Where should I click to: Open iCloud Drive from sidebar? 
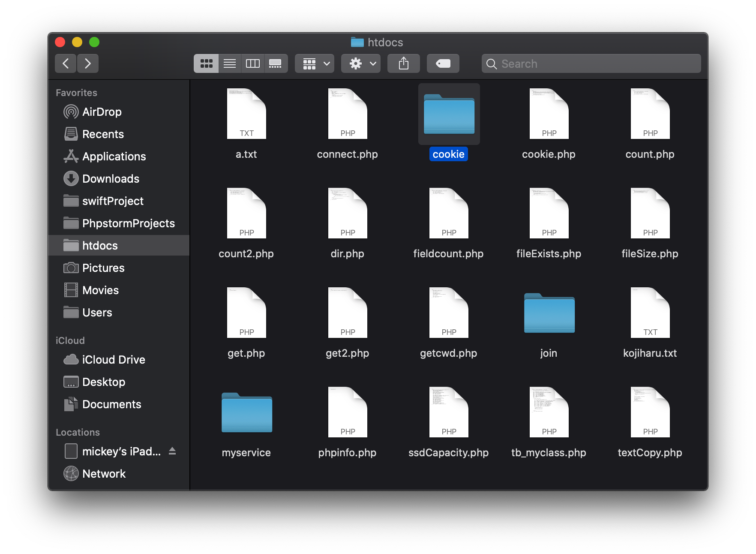[x=113, y=360]
